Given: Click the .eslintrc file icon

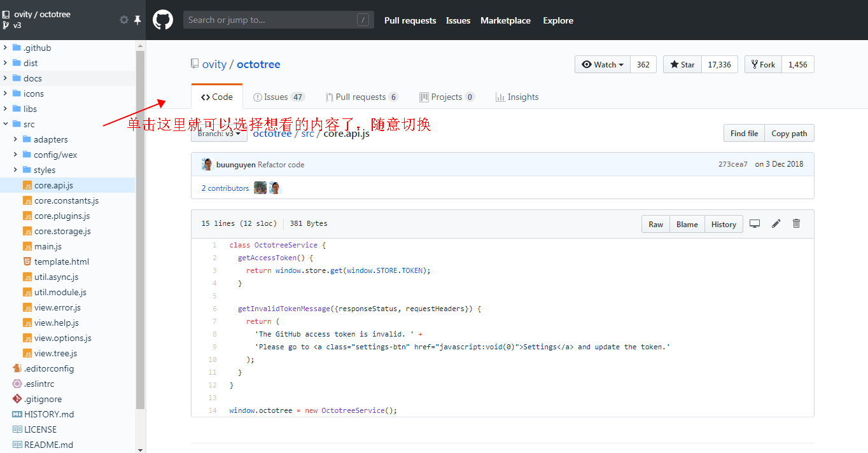Looking at the screenshot, I should coord(17,384).
